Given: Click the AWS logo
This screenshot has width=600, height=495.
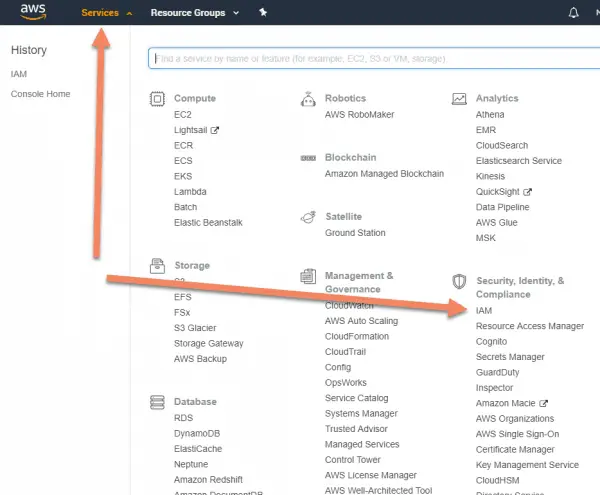Looking at the screenshot, I should pos(33,12).
